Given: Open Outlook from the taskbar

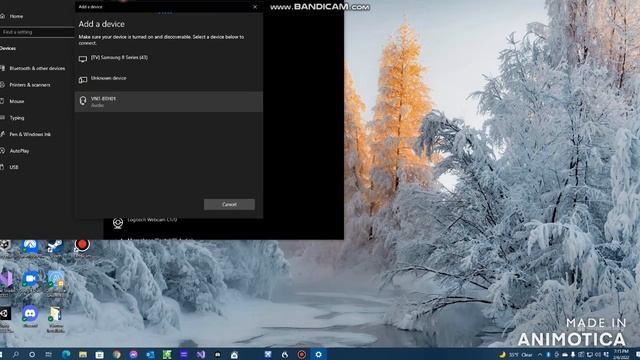Looking at the screenshot, I should [150, 355].
